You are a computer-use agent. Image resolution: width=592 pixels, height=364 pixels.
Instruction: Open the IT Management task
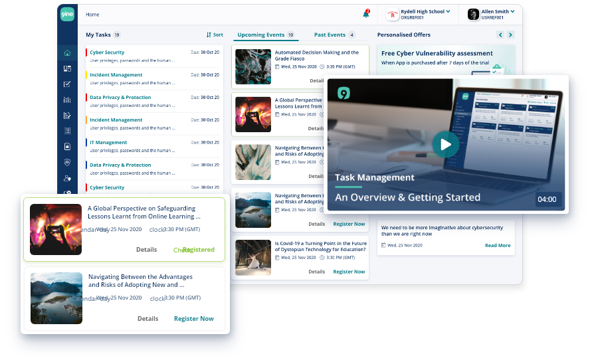[x=108, y=142]
